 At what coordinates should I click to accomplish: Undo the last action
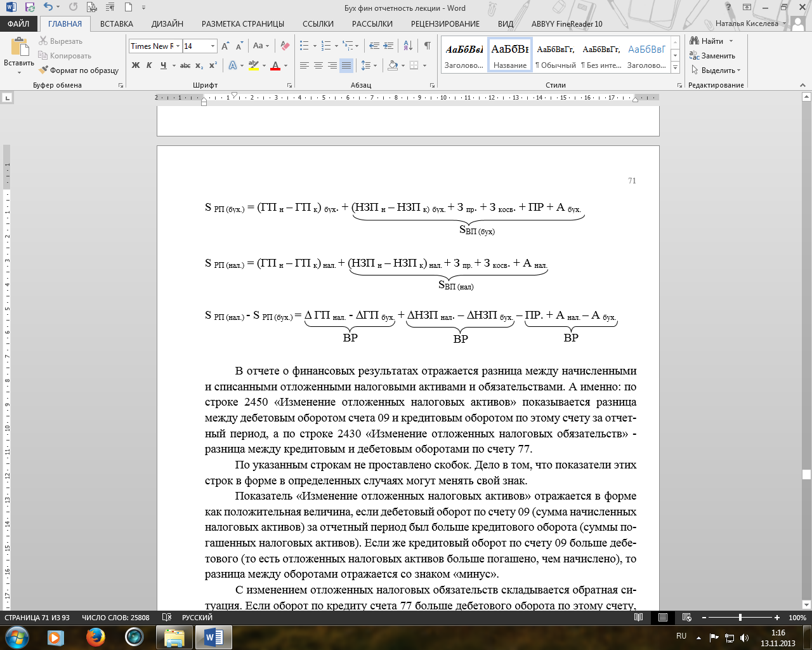click(49, 8)
